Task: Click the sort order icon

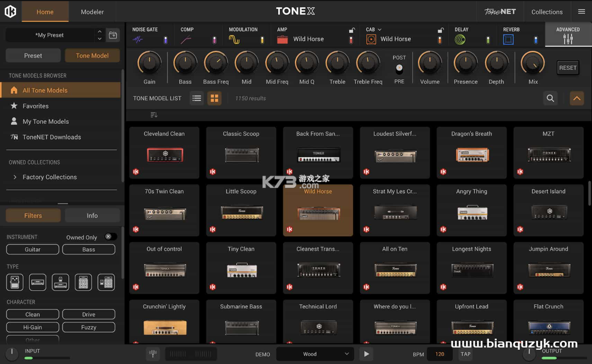Action: pyautogui.click(x=154, y=115)
